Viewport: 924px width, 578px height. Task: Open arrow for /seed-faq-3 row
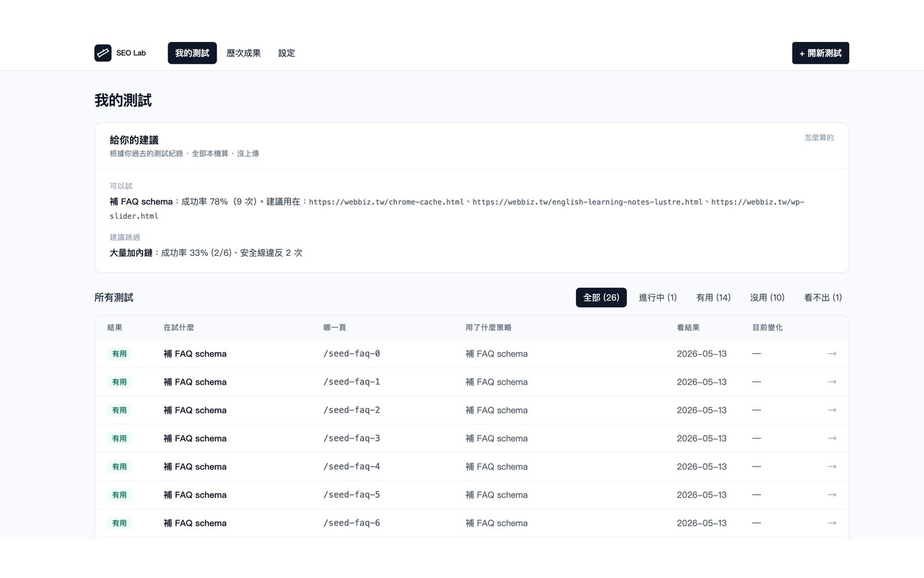(x=832, y=438)
